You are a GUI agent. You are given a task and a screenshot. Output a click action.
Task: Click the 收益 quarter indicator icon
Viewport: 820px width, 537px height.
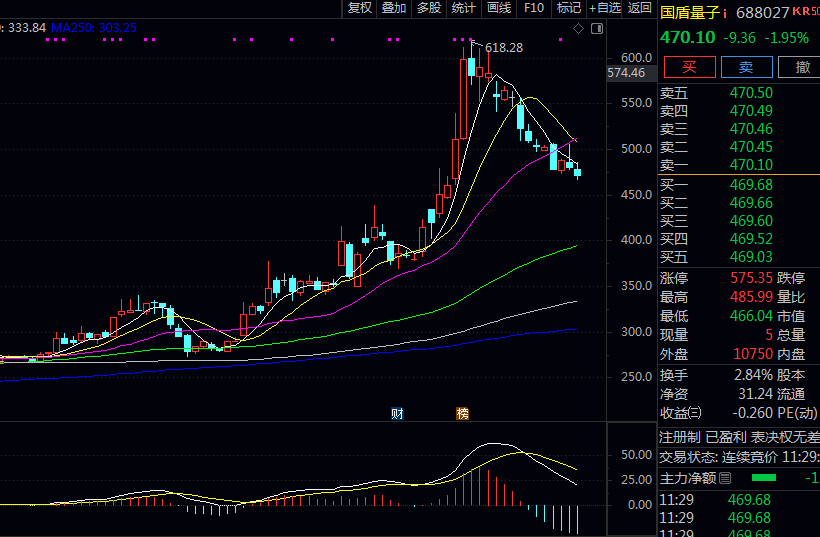click(x=695, y=413)
